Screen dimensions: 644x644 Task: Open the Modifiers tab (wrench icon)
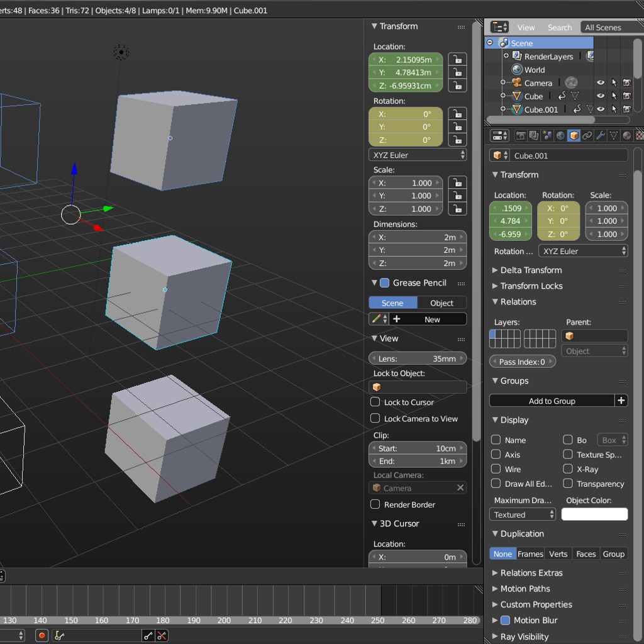pyautogui.click(x=601, y=135)
